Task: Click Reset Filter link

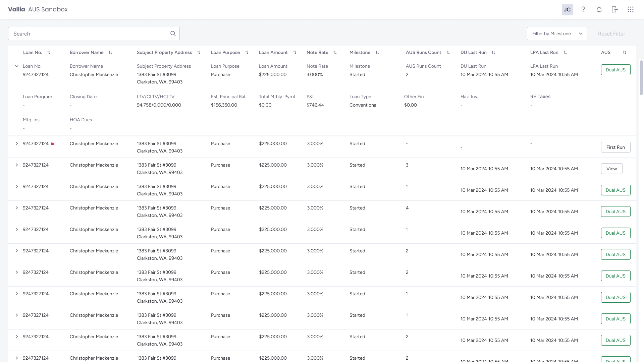Action: 611,34
